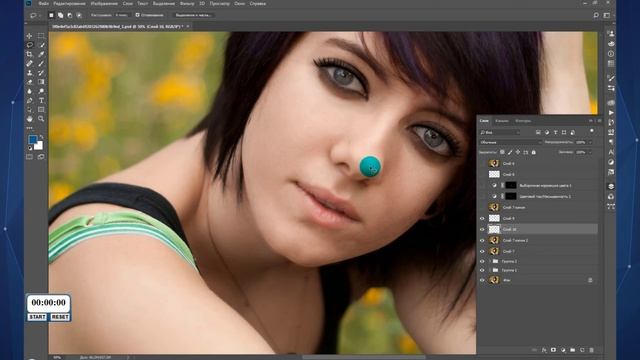Click the START timer button

(37, 317)
